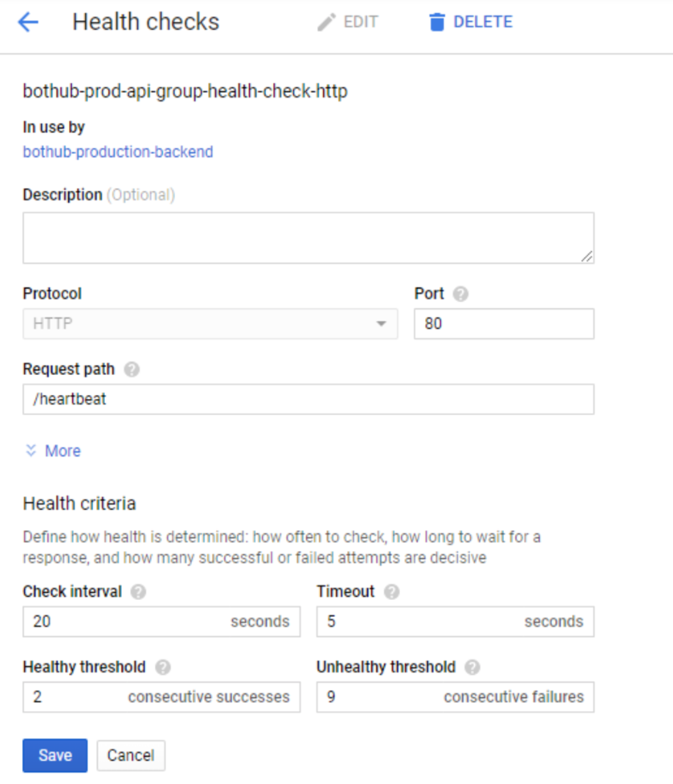Open the HTTP Protocol dropdown
Viewport: 673px width, 784px height.
(x=210, y=324)
